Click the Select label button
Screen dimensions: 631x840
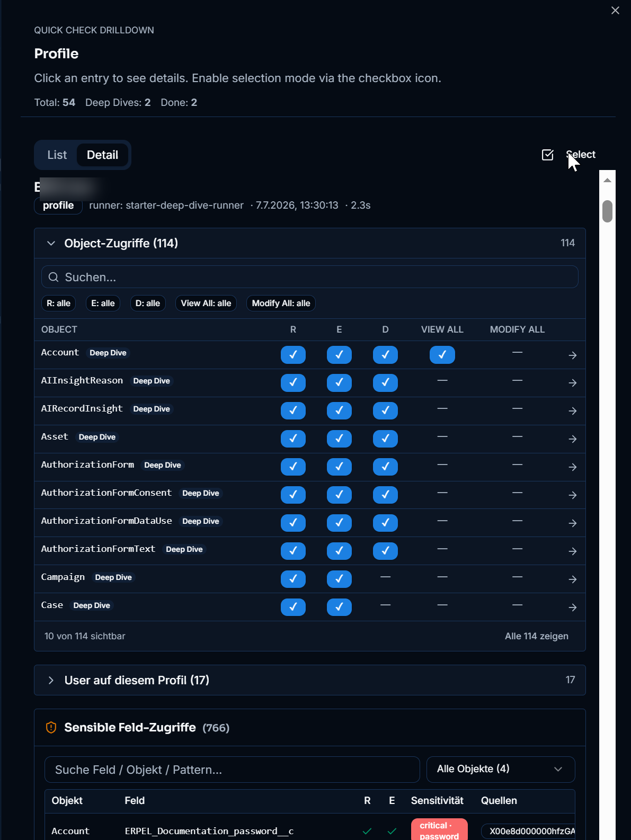(581, 155)
